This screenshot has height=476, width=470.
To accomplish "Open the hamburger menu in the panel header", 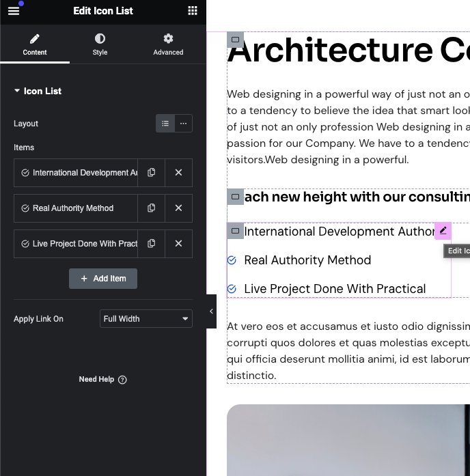I will coord(14,11).
